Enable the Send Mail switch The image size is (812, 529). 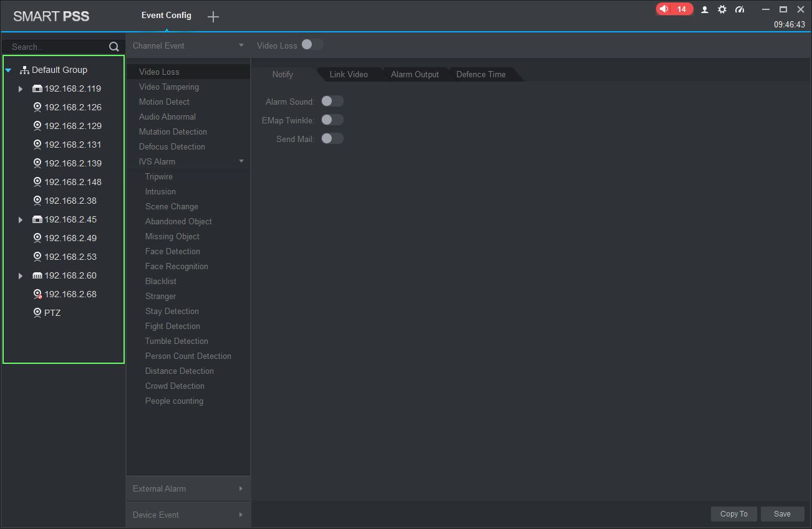[x=332, y=138]
